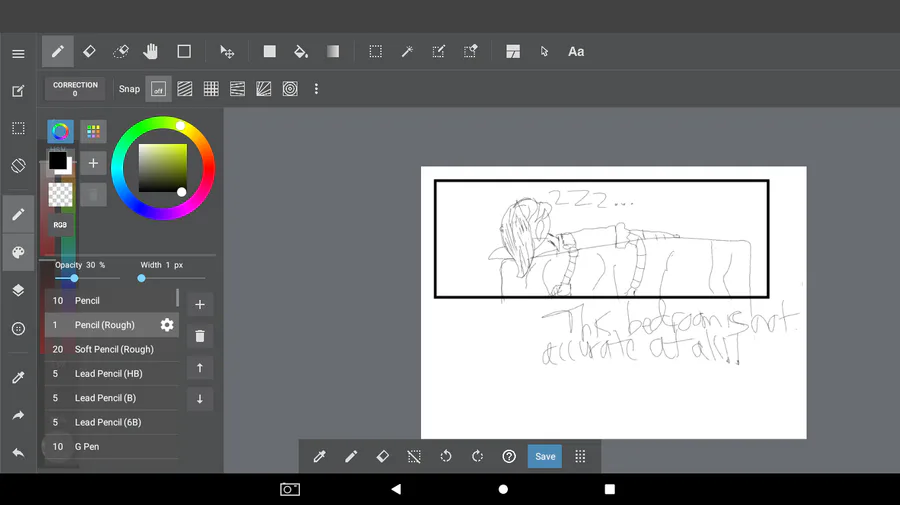Viewport: 900px width, 505px height.
Task: Adjust the Opacity slider handle
Action: coord(74,278)
